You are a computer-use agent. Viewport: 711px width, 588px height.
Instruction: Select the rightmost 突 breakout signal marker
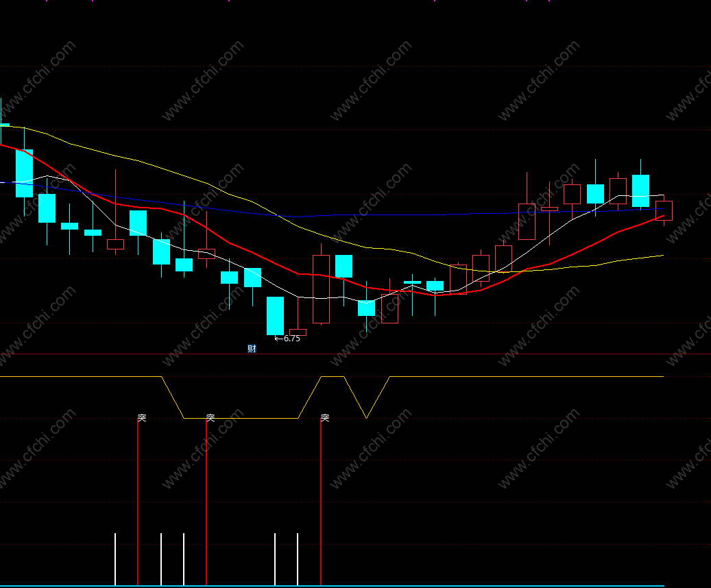(325, 417)
